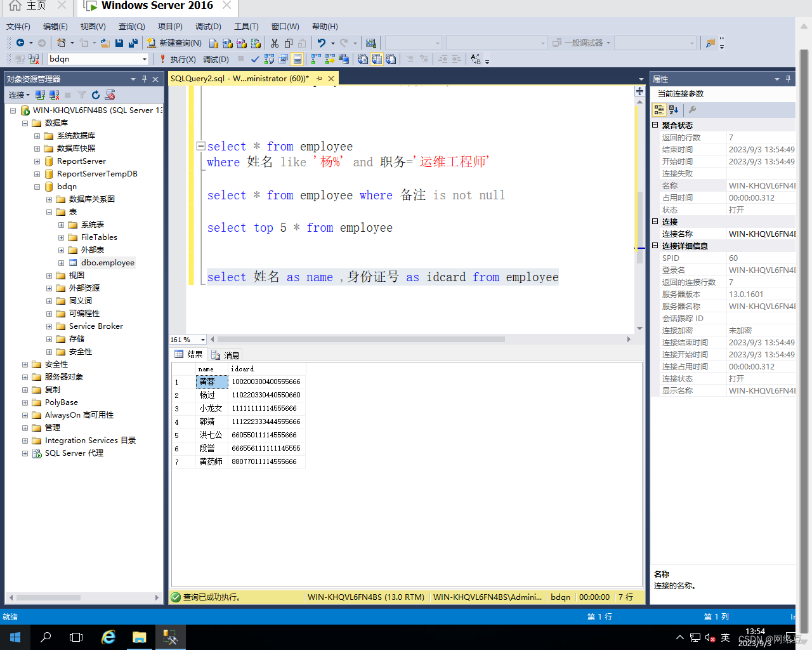The width and height of the screenshot is (812, 650).
Task: Toggle Include Client Statistics
Action: coord(344,59)
